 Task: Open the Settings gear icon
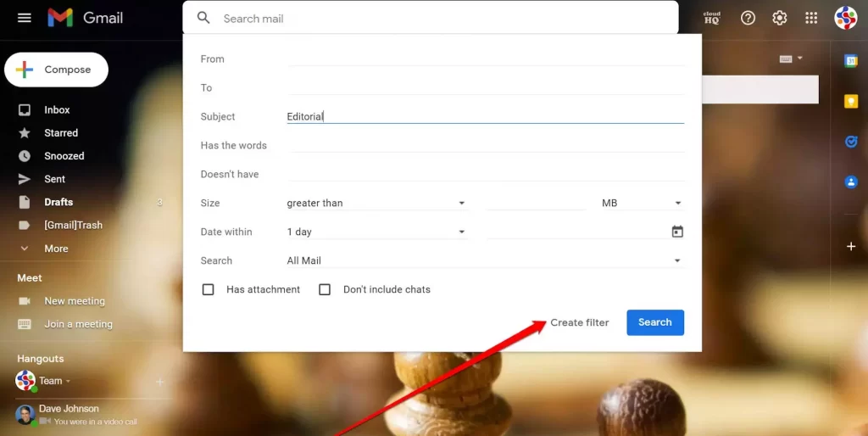tap(780, 19)
